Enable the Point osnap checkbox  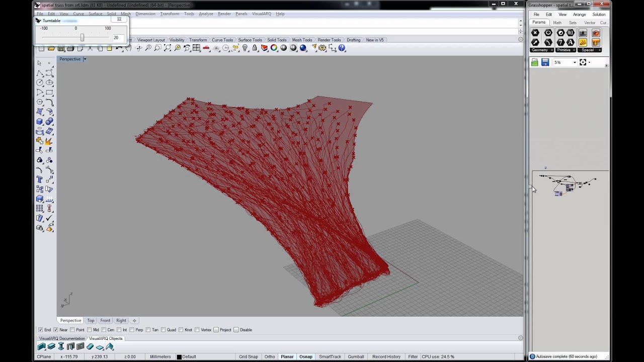(x=72, y=330)
